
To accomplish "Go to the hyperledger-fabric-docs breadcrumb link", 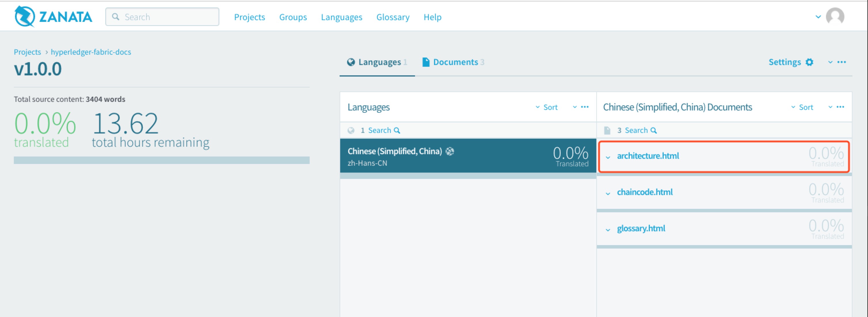I will click(x=91, y=52).
